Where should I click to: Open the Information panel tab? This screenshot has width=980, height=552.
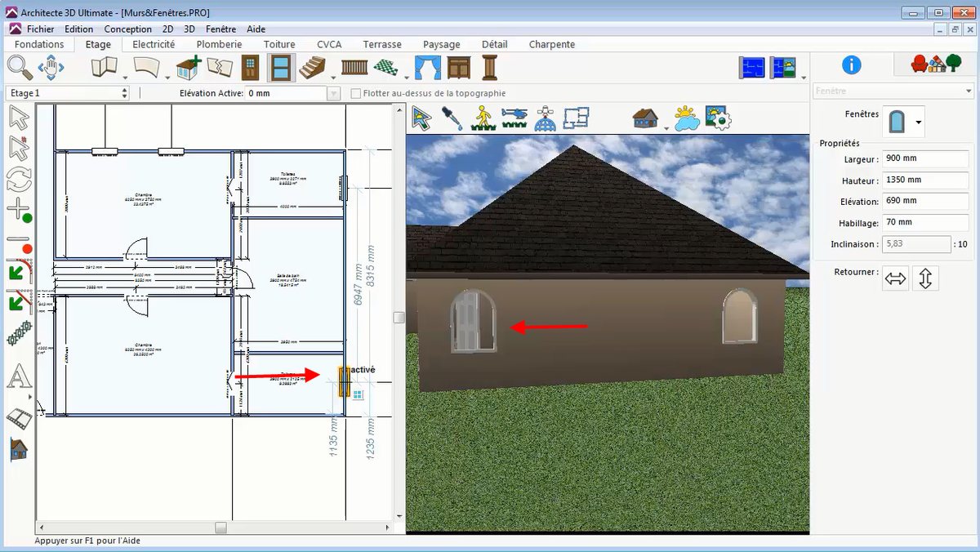(852, 65)
